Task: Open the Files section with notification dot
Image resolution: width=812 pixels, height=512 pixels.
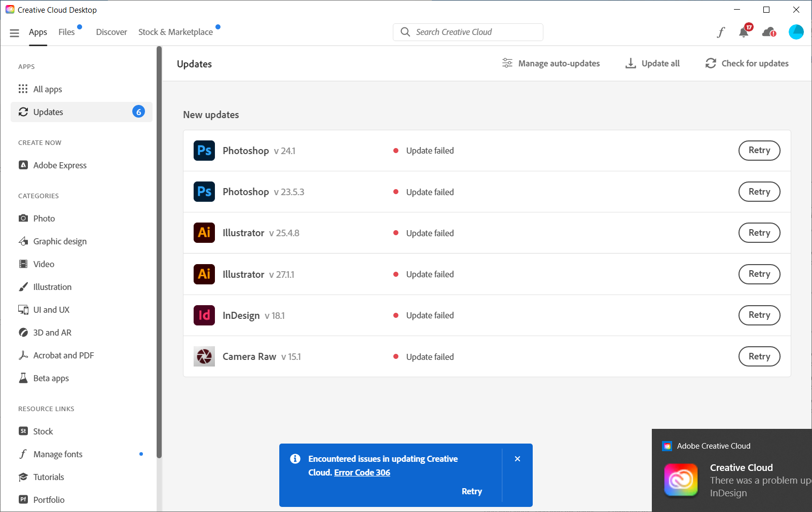Action: tap(66, 31)
